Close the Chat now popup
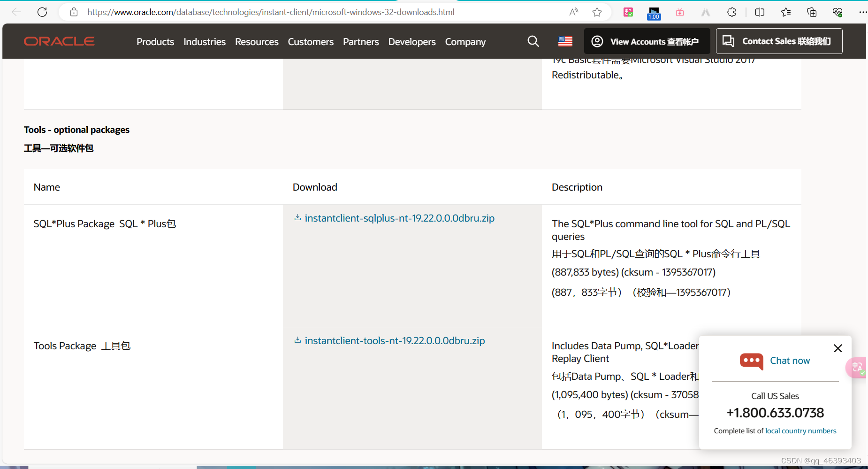The image size is (868, 469). (838, 348)
